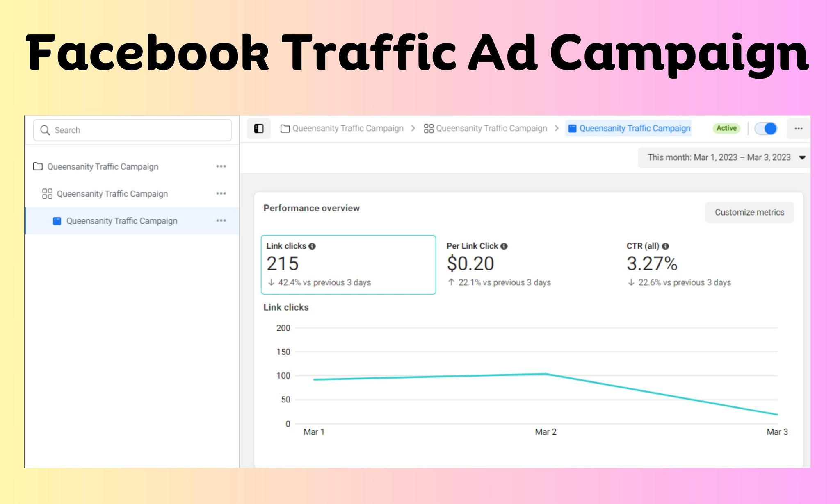Open three-dot menu for highlighted ad row
Image resolution: width=840 pixels, height=504 pixels.
(221, 221)
